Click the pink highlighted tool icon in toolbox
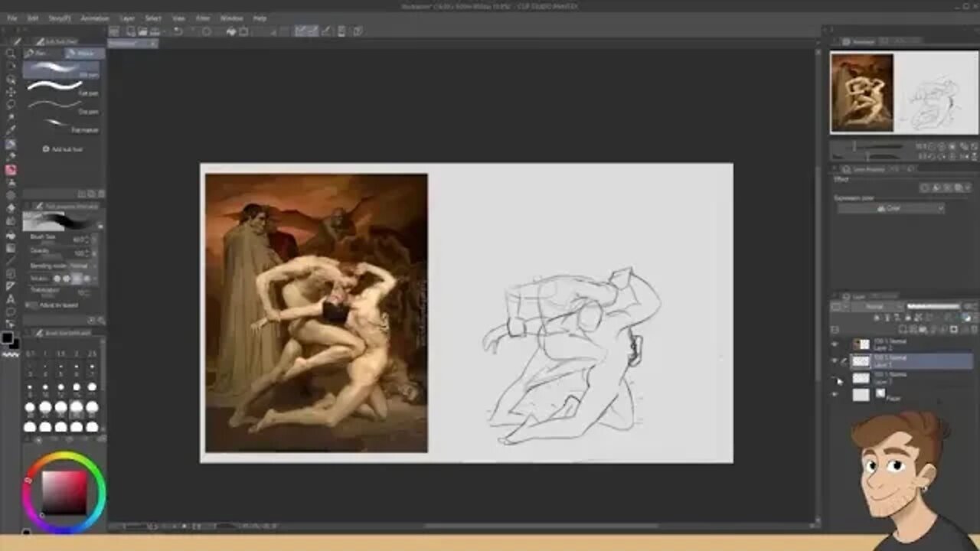The width and height of the screenshot is (980, 551). pos(11,170)
